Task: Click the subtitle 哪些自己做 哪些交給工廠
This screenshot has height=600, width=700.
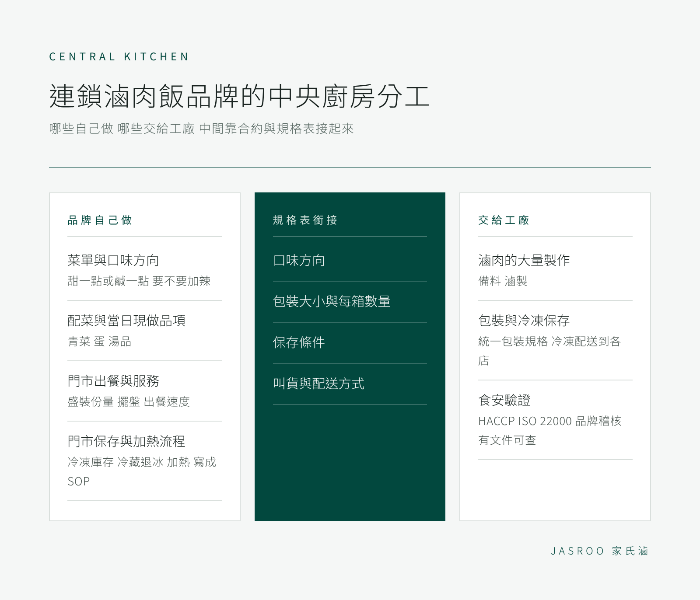Action: click(x=122, y=129)
